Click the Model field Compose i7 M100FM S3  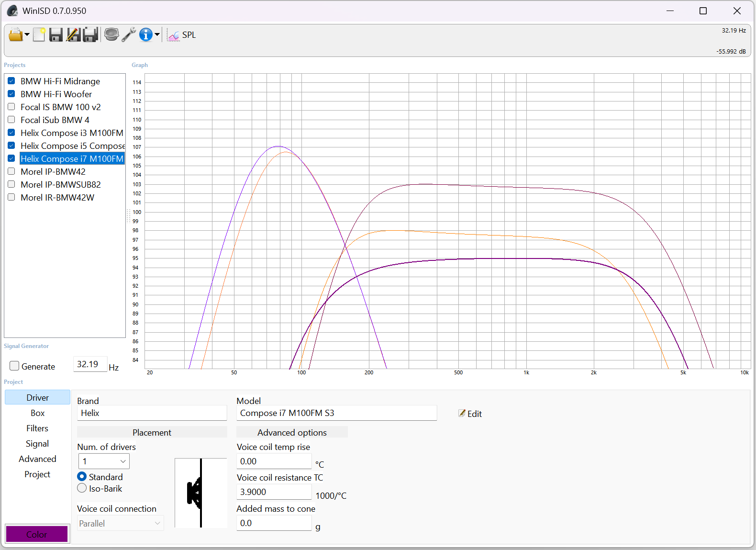tap(336, 413)
